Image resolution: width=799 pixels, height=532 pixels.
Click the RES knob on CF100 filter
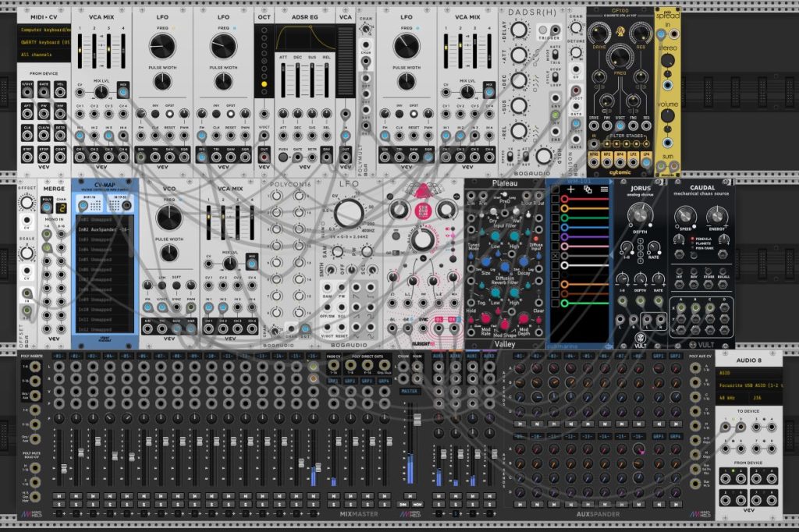coord(640,34)
